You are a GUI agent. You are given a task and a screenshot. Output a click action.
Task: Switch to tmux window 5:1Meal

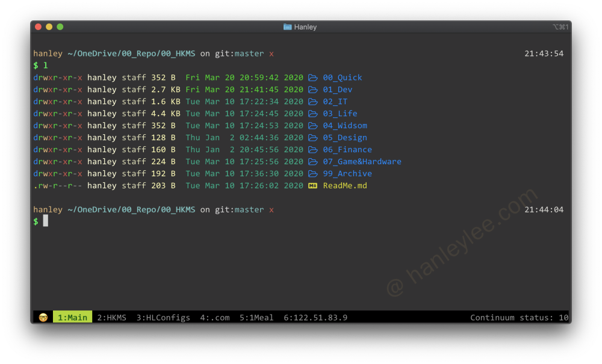click(x=256, y=318)
